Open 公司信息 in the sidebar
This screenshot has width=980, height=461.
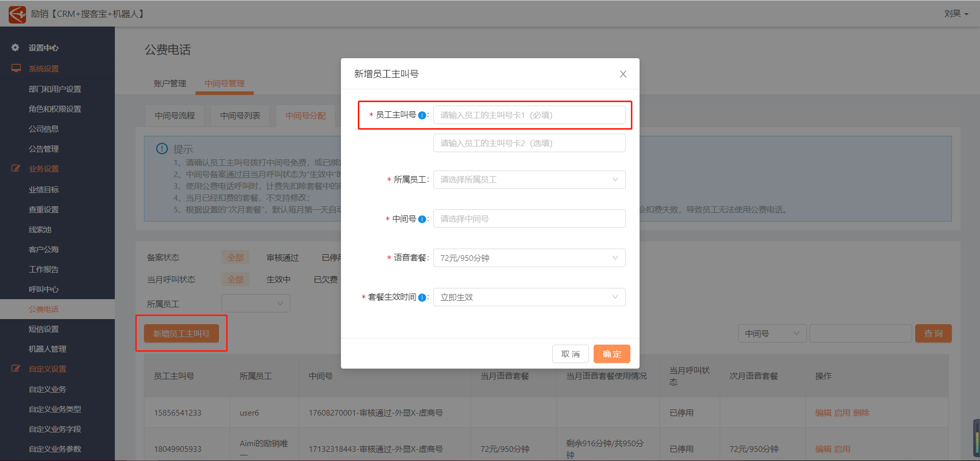[44, 129]
